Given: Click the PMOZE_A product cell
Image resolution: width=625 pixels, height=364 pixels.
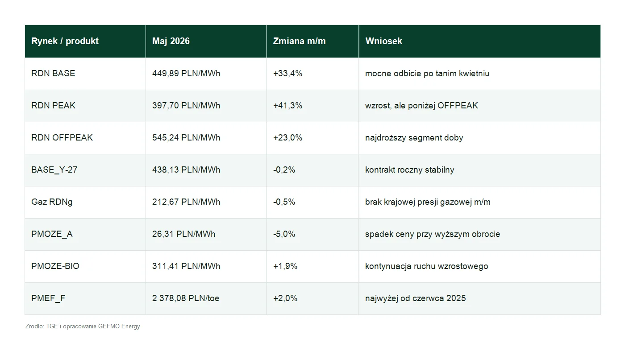Looking at the screenshot, I should tap(85, 234).
